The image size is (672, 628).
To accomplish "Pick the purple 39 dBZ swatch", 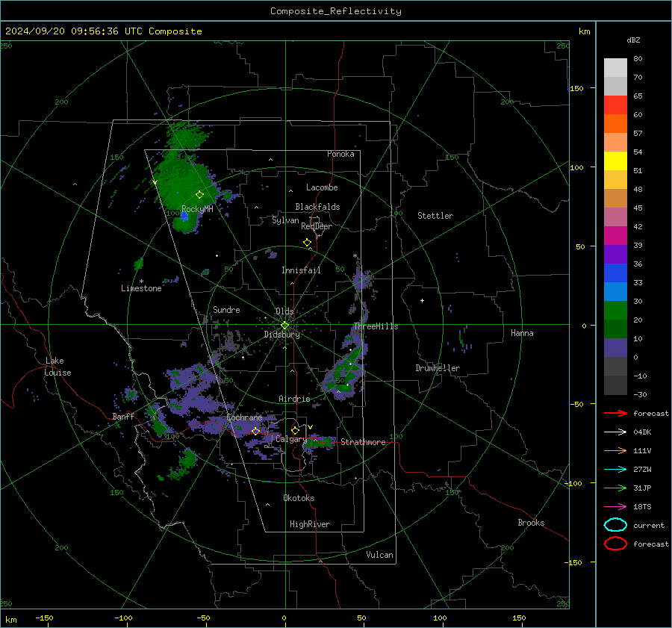I will (x=615, y=254).
